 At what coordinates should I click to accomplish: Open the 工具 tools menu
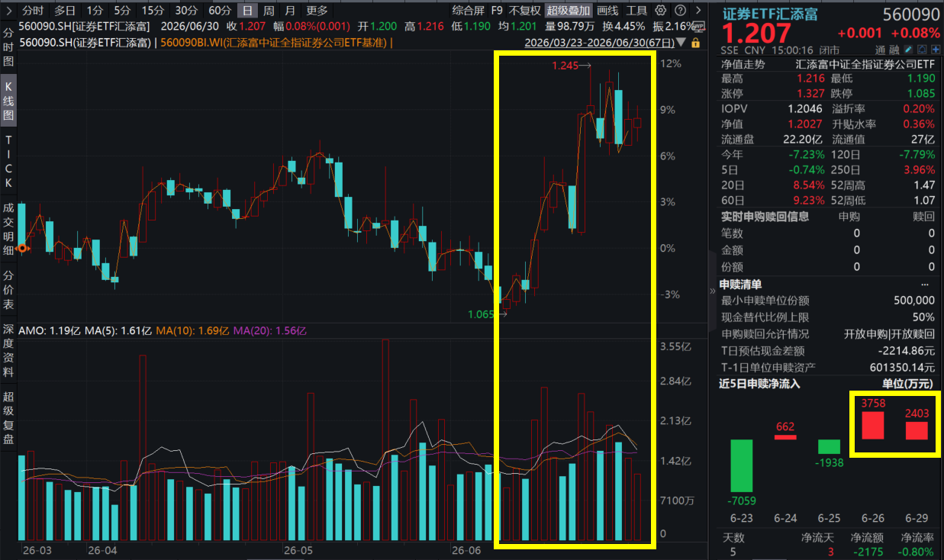point(636,11)
